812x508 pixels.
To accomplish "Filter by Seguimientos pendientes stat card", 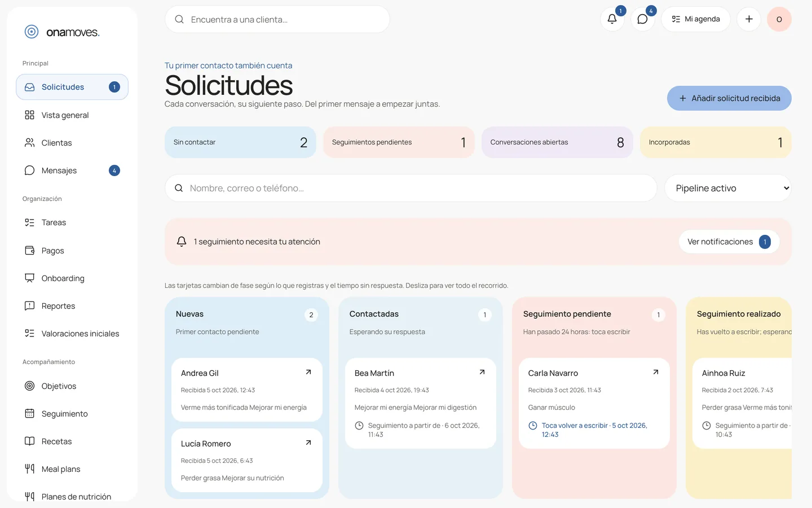I will pos(399,142).
